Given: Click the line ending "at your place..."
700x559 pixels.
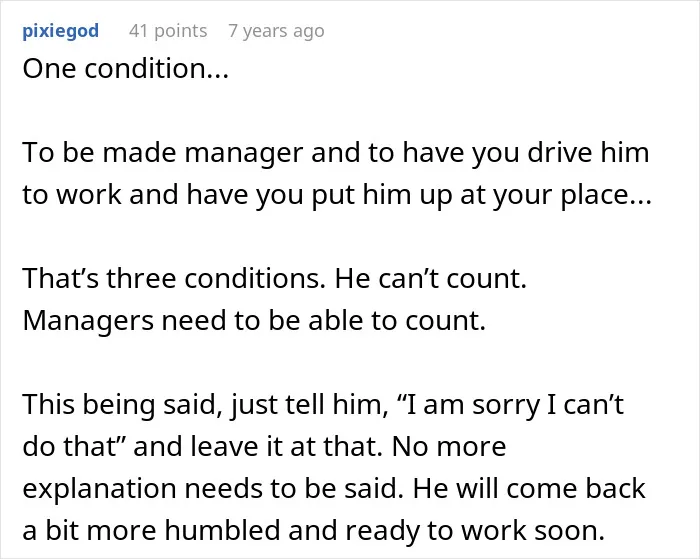Looking at the screenshot, I should (337, 195).
